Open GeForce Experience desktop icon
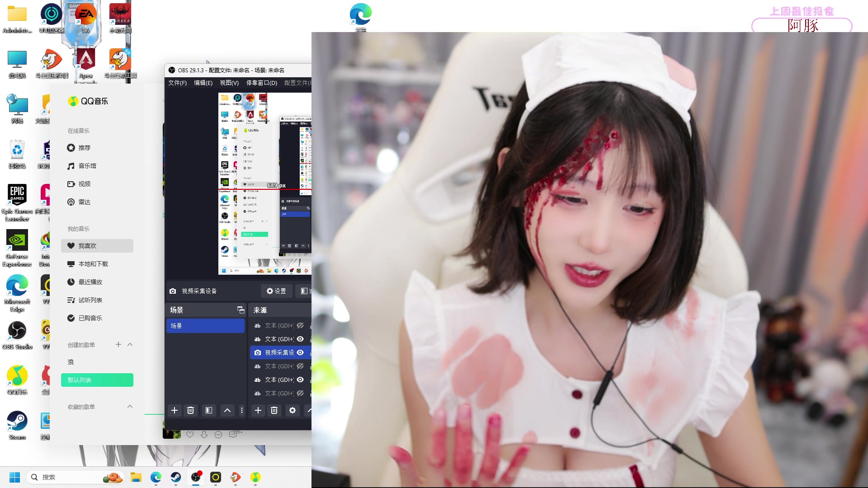 [x=17, y=248]
